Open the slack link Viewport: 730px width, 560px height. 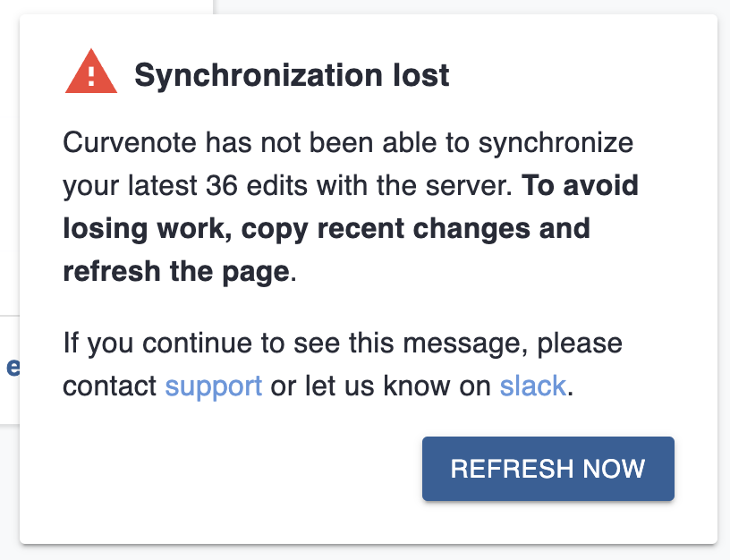[x=533, y=386]
